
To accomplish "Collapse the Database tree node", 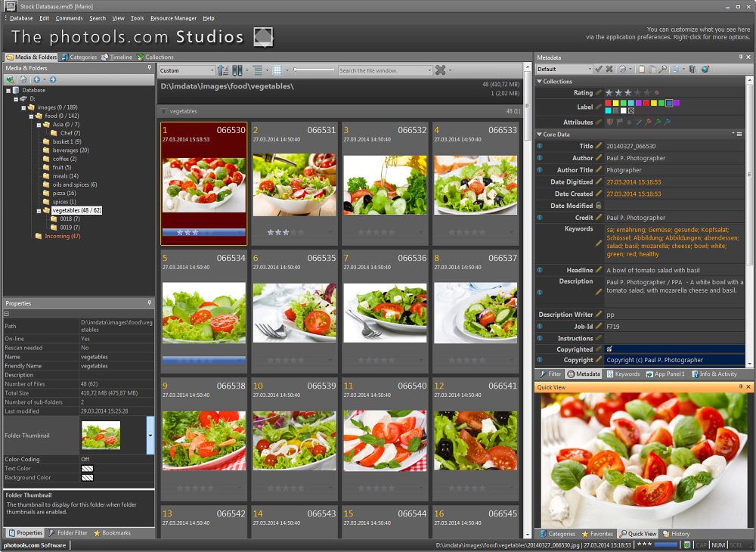I will pyautogui.click(x=8, y=90).
